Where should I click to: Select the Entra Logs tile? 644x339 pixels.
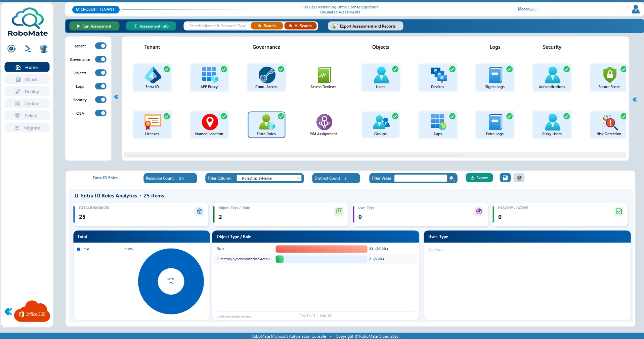[x=495, y=125]
